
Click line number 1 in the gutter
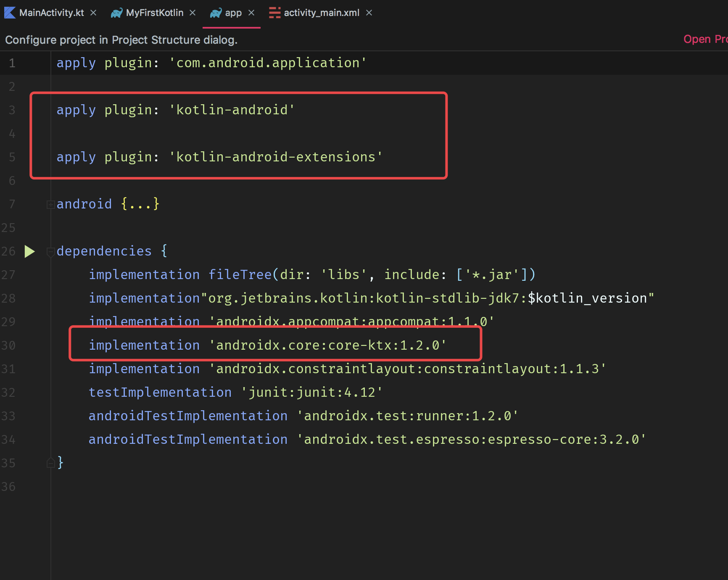(12, 63)
